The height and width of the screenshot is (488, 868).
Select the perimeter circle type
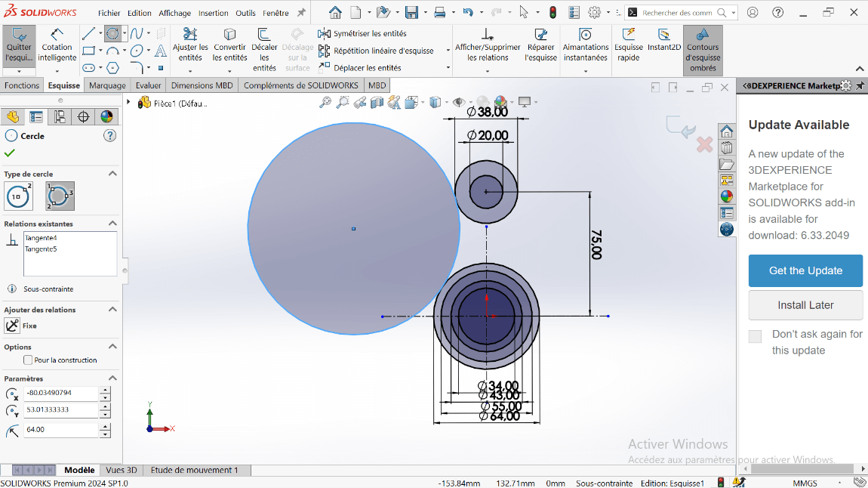60,196
